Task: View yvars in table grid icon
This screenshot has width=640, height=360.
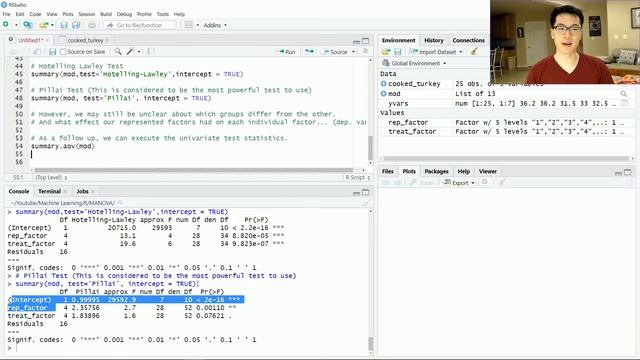Action: (624, 104)
